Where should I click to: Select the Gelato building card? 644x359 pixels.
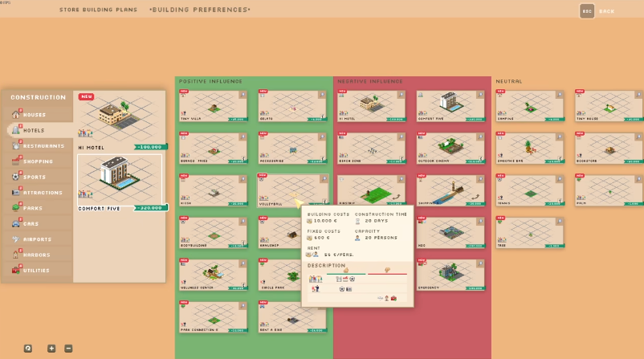pyautogui.click(x=292, y=105)
